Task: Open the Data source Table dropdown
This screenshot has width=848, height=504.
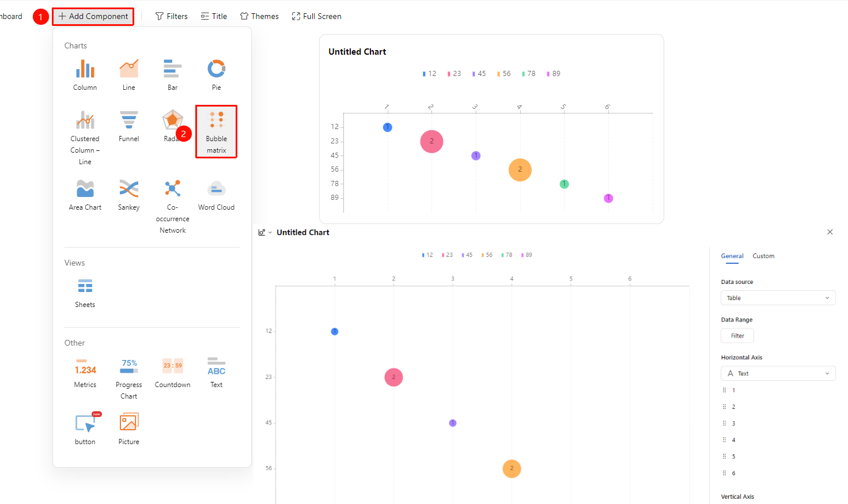Action: point(778,298)
